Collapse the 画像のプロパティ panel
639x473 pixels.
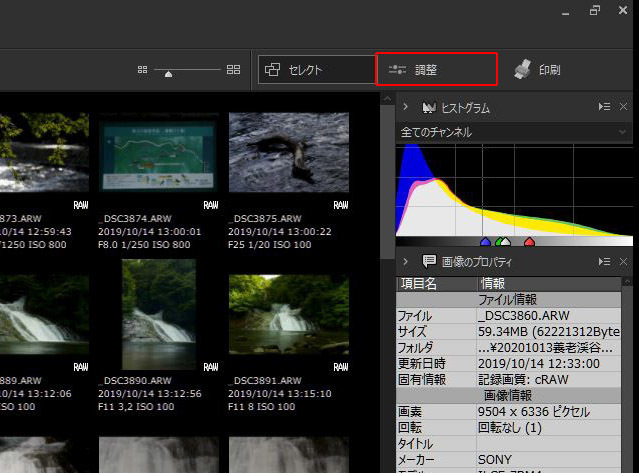tap(406, 261)
